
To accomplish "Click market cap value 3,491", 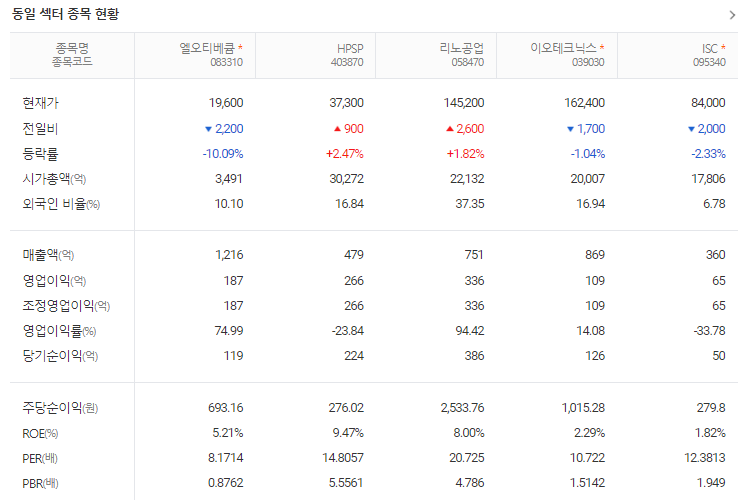I will [229, 179].
